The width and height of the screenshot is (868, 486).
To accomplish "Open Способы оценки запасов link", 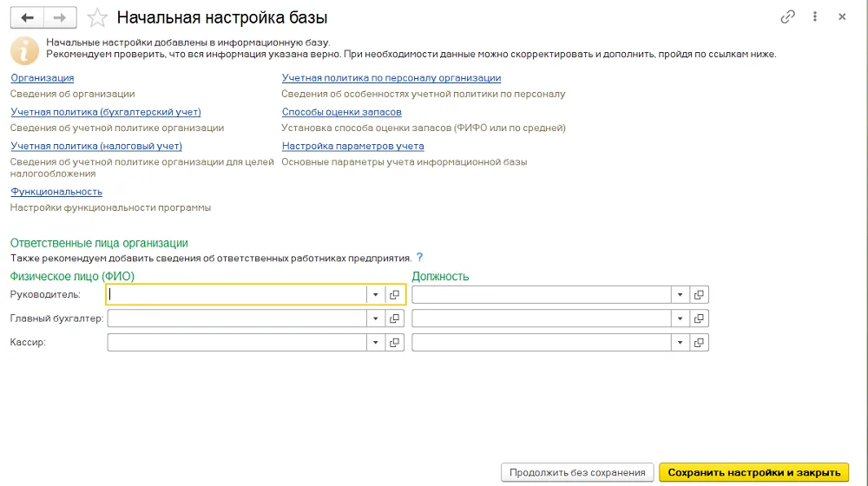I will pos(341,112).
